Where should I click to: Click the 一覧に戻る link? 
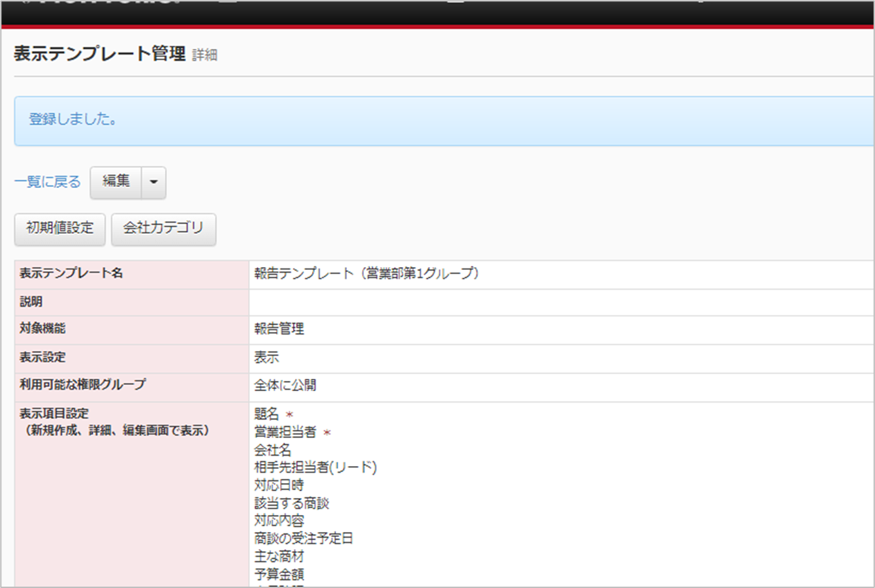pos(47,182)
